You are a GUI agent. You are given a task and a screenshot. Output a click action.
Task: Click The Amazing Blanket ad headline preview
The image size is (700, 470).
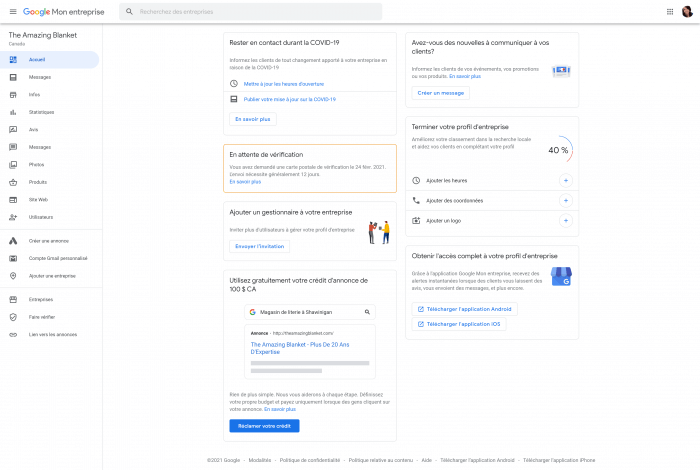(x=300, y=348)
